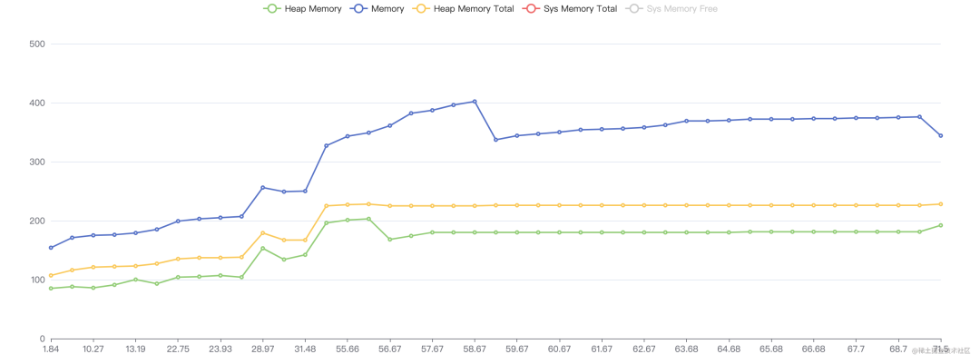Click the Memory data point at 31.48
980x364 pixels.
[x=305, y=192]
